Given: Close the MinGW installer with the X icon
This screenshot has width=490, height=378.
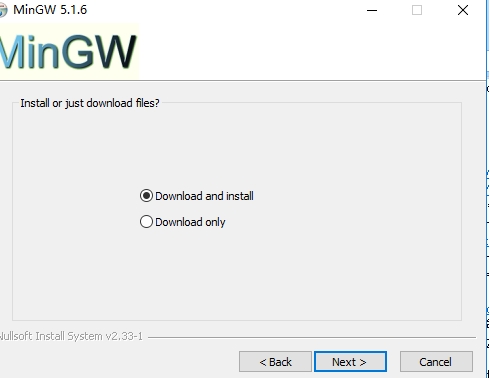Looking at the screenshot, I should click(463, 10).
